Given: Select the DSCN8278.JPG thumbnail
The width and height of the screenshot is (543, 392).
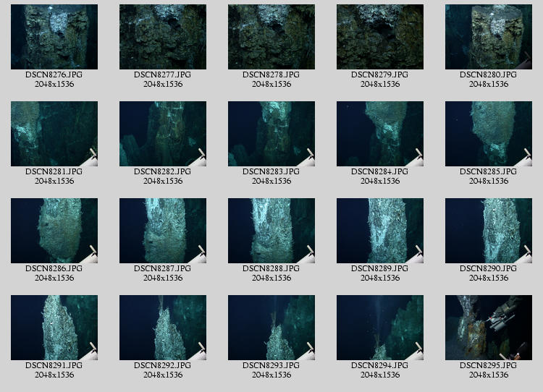Looking at the screenshot, I should pos(271,37).
